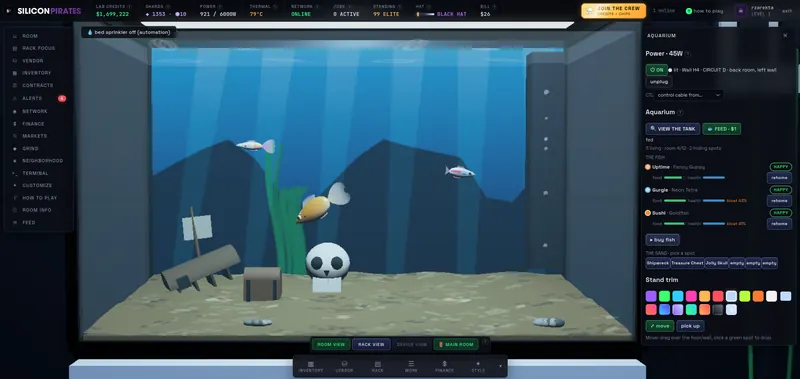800x379 pixels.
Task: Click the Finance dollar icon in sidebar
Action: [x=14, y=123]
